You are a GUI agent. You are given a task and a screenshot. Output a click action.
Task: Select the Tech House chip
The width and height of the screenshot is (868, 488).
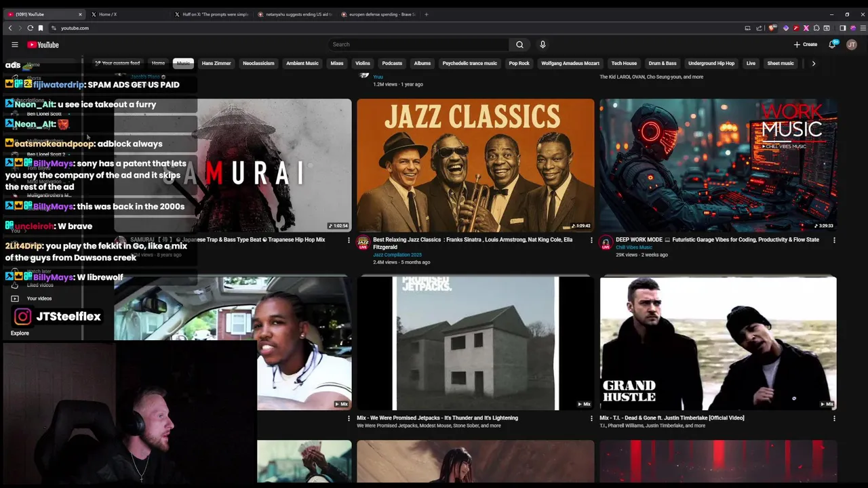[x=624, y=63]
